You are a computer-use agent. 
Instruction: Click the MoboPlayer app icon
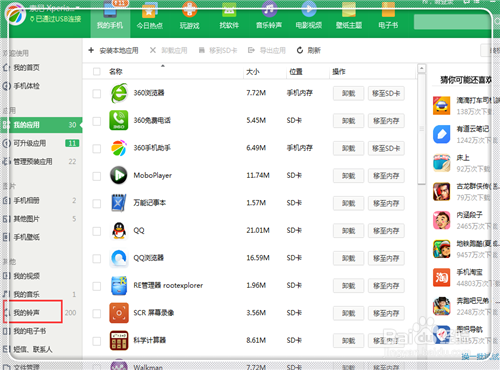pos(119,175)
